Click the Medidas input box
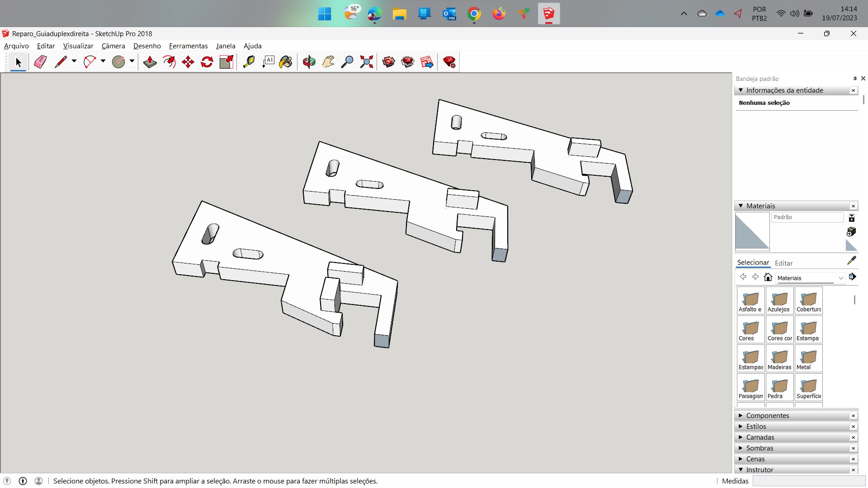Viewport: 868px width, 488px height. pos(808,481)
